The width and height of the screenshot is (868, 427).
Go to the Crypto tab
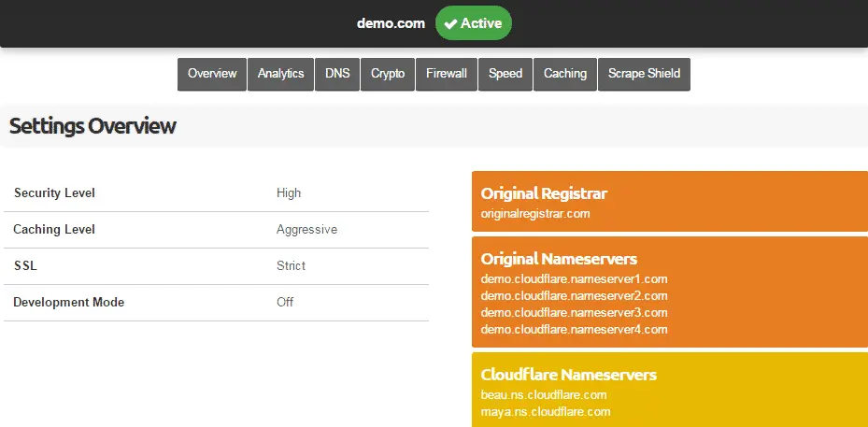point(388,74)
